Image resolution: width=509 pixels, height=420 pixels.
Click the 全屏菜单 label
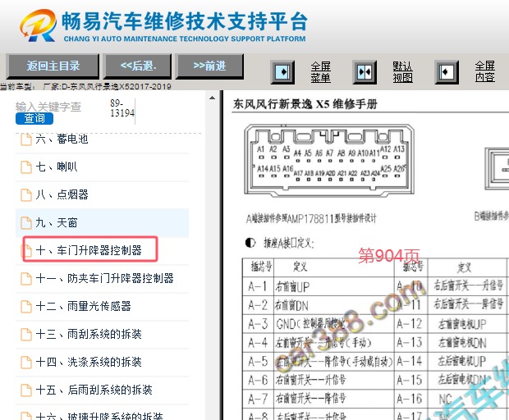click(x=320, y=72)
